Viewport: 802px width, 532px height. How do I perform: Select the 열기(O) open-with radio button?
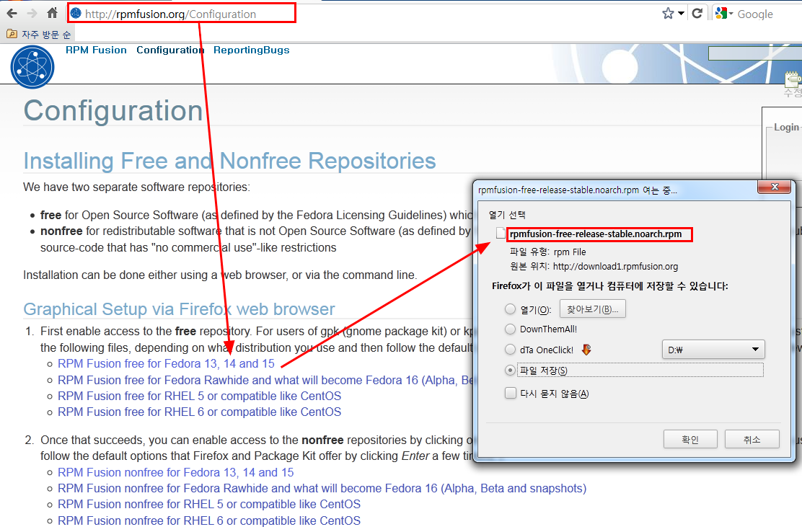pyautogui.click(x=510, y=309)
